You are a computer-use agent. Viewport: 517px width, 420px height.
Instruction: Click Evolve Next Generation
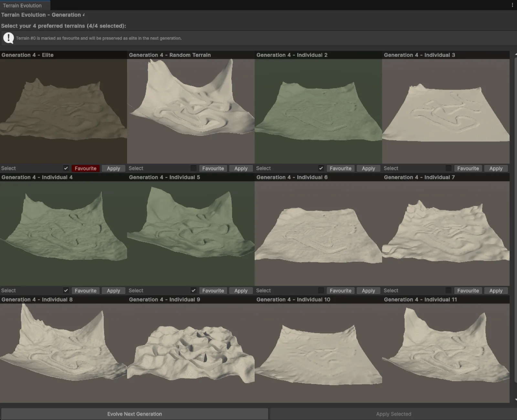point(134,414)
